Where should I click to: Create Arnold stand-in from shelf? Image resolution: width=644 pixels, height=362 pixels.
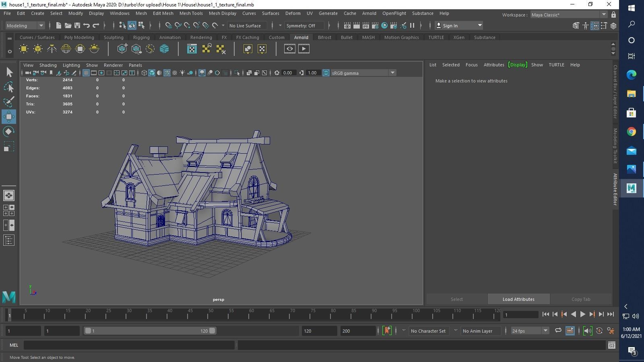[122, 49]
